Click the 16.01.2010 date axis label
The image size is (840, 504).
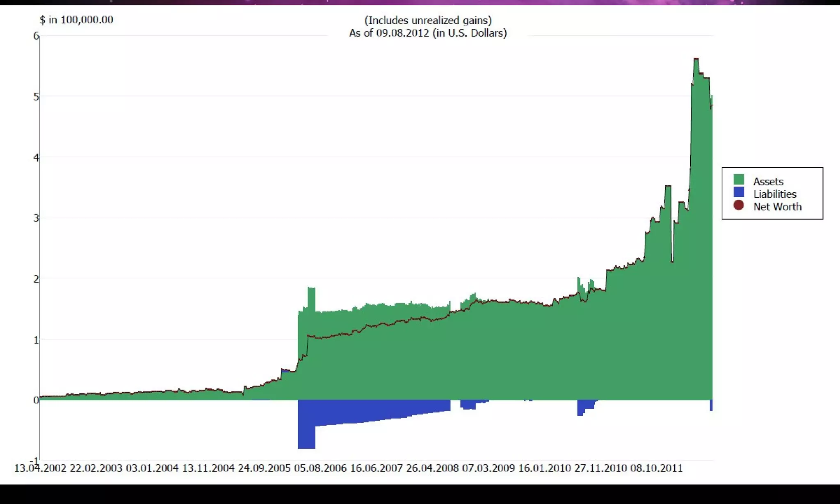[x=544, y=468]
